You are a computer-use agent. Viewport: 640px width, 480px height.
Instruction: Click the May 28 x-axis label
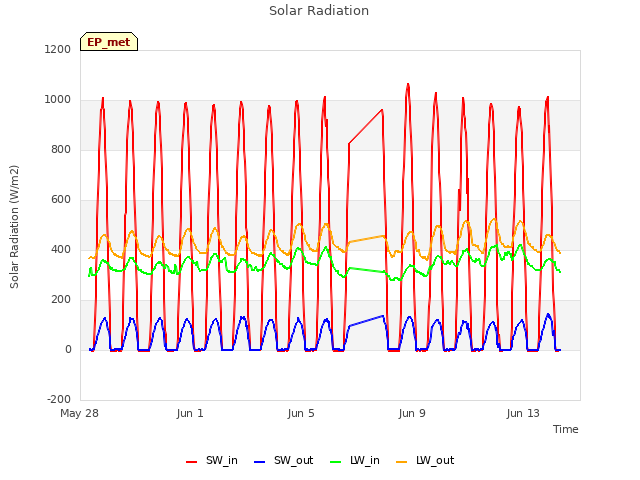tap(80, 413)
